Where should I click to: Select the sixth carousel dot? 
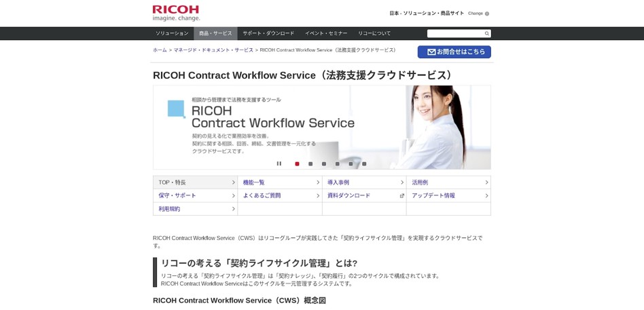tap(364, 164)
